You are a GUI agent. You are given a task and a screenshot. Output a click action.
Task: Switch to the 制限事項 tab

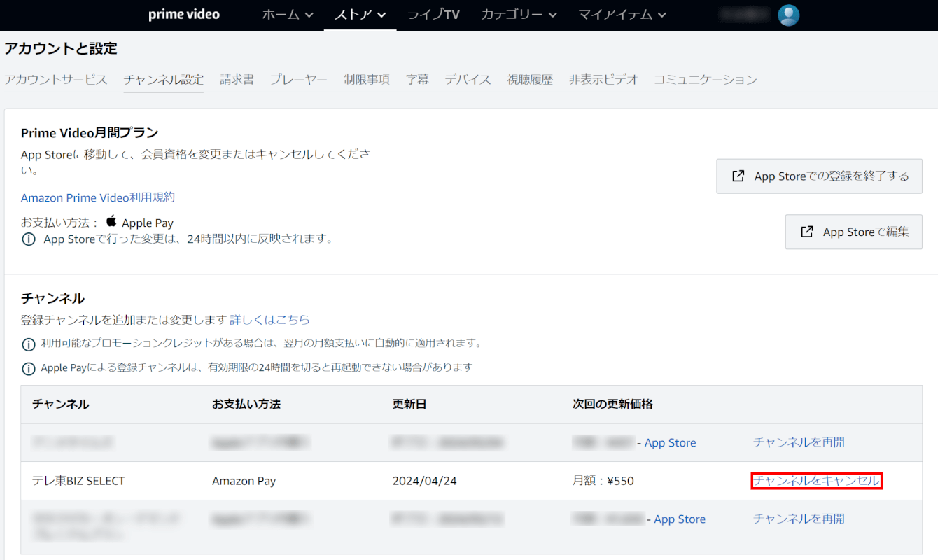367,80
